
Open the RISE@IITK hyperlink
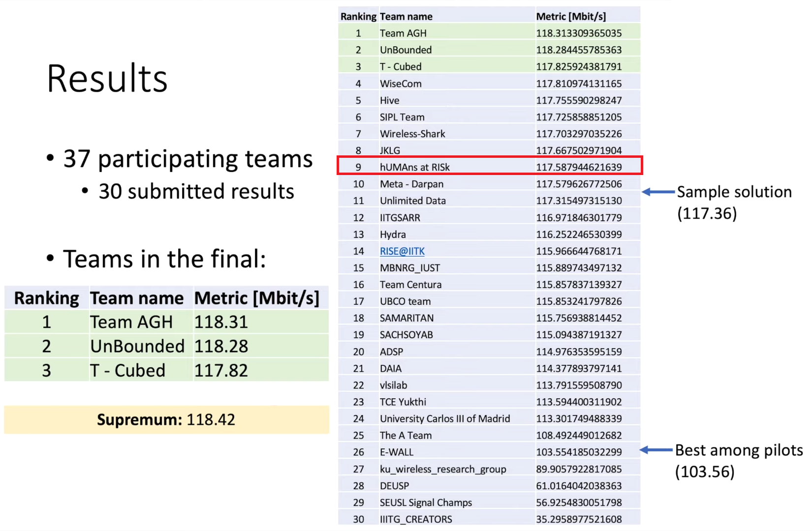point(402,251)
